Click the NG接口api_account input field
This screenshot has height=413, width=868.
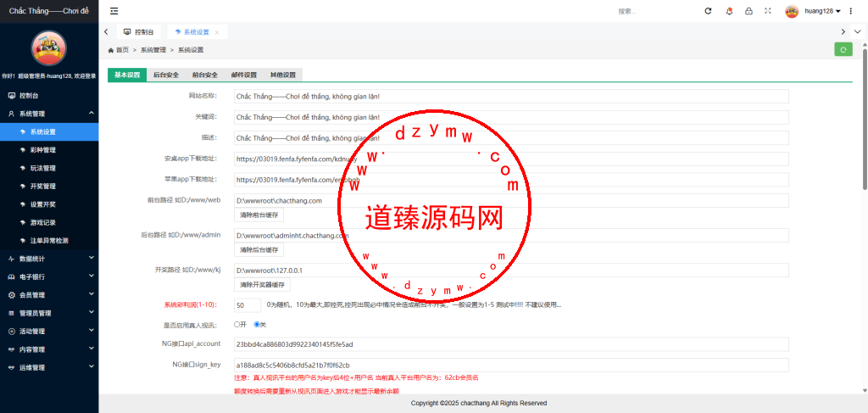(x=511, y=344)
